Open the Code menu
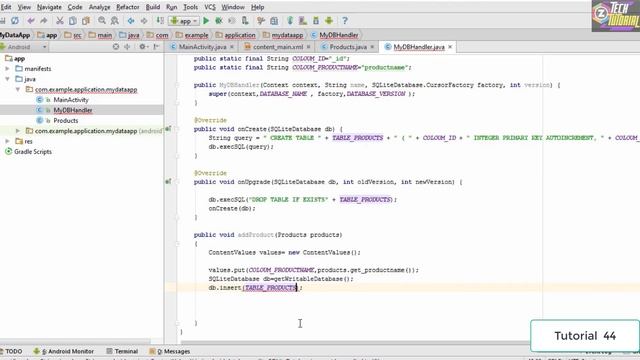 coord(75,7)
